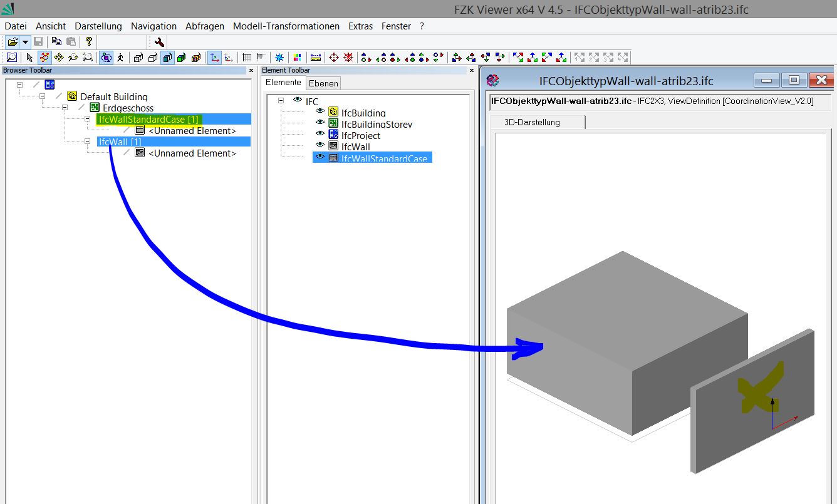Screen dimensions: 837x504
Task: Open dropdown arrow beside open file icon
Action: pyautogui.click(x=25, y=42)
